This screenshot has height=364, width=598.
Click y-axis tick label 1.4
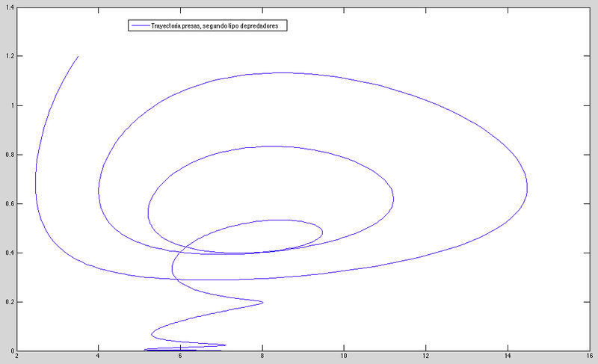[10, 7]
